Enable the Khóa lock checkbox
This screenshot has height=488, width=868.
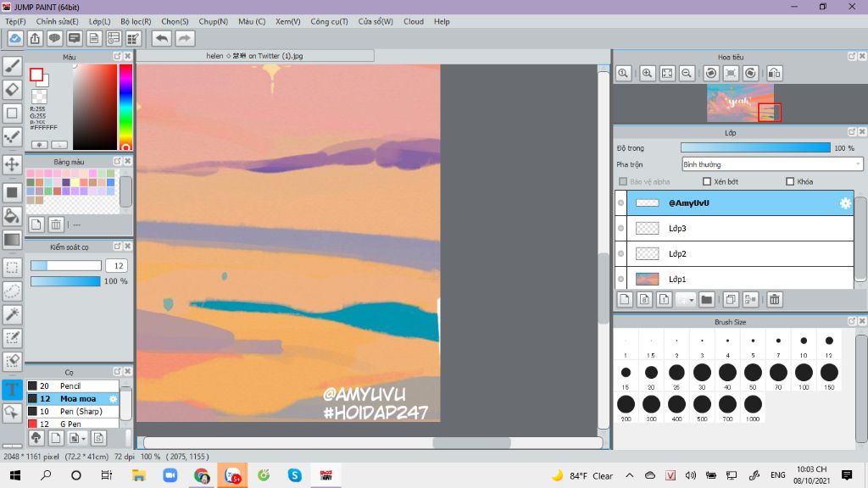pyautogui.click(x=790, y=181)
